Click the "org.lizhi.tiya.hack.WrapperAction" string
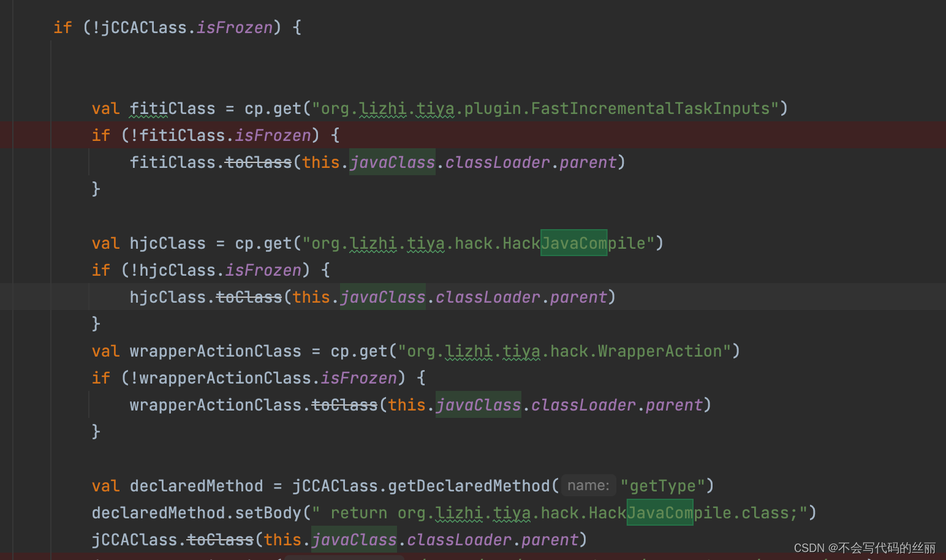The height and width of the screenshot is (560, 946). [564, 351]
